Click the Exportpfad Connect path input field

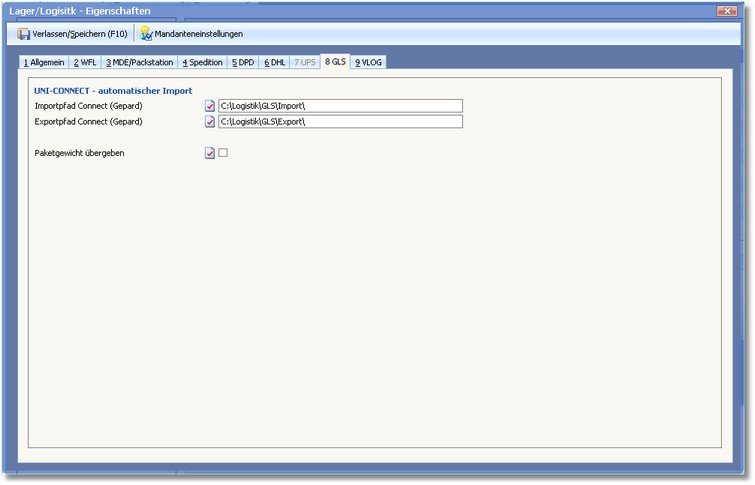[x=340, y=122]
